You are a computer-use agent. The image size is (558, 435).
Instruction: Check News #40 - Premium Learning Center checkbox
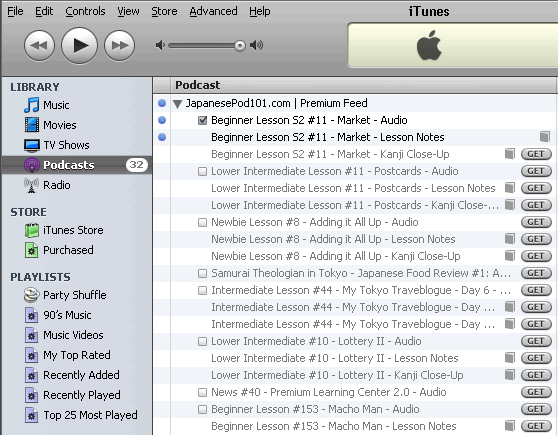[x=202, y=392]
